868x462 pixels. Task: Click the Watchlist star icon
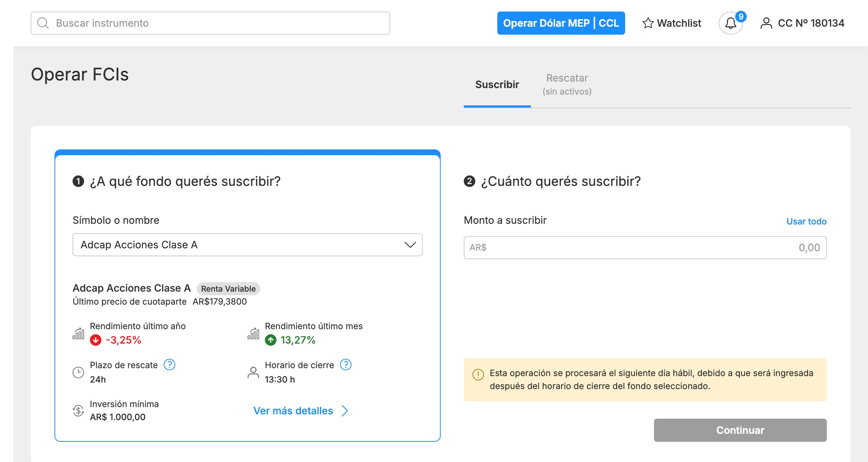click(x=648, y=23)
